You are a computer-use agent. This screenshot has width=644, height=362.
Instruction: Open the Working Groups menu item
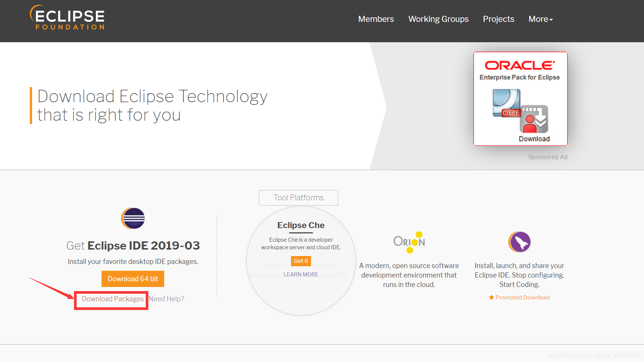pyautogui.click(x=438, y=19)
